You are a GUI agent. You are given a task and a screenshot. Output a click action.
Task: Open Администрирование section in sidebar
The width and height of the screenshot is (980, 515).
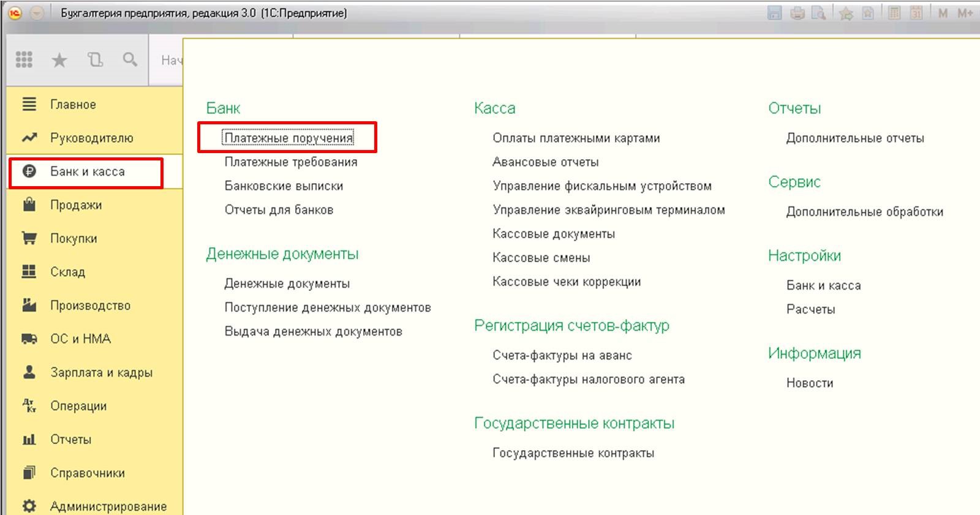click(x=108, y=506)
